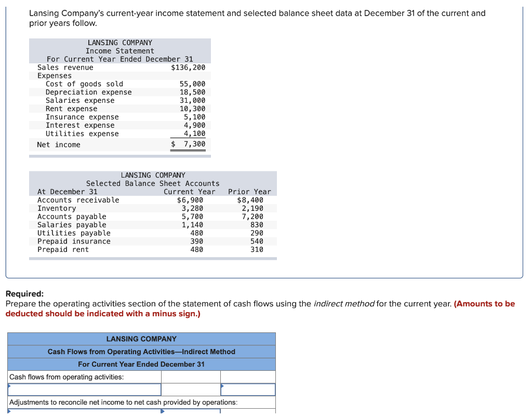Click the blank input cell below 'Cash flows from operating activities:'
This screenshot has width=532, height=416.
coord(83,390)
